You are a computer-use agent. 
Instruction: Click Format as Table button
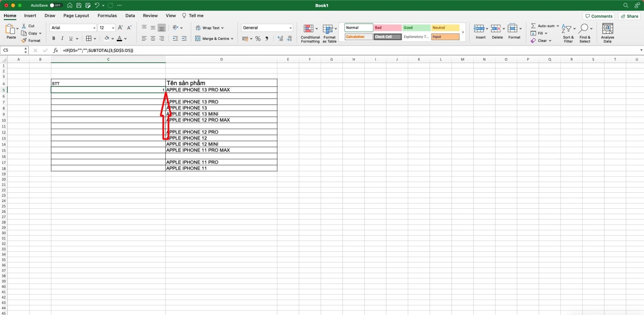[329, 33]
